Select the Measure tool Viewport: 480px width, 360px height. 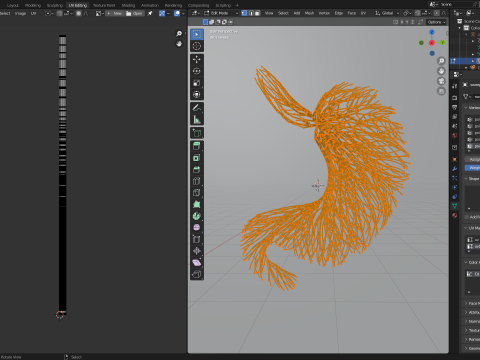(x=197, y=119)
